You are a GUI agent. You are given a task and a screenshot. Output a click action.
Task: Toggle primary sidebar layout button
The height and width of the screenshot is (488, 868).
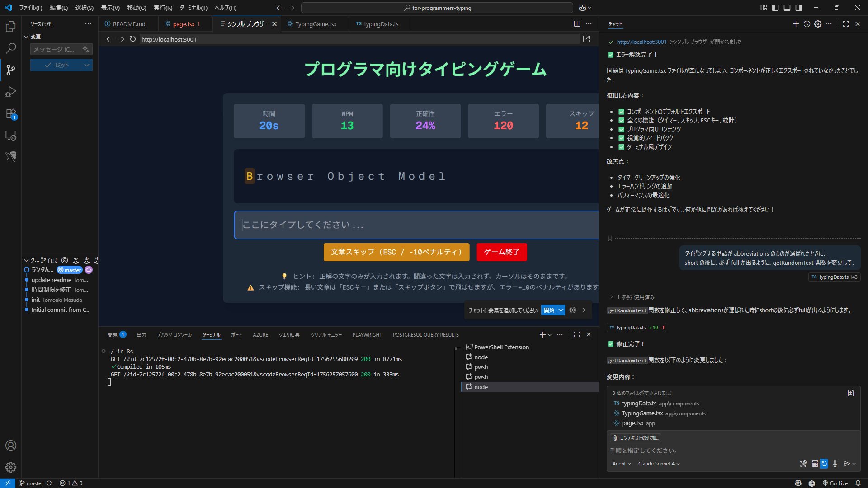775,8
